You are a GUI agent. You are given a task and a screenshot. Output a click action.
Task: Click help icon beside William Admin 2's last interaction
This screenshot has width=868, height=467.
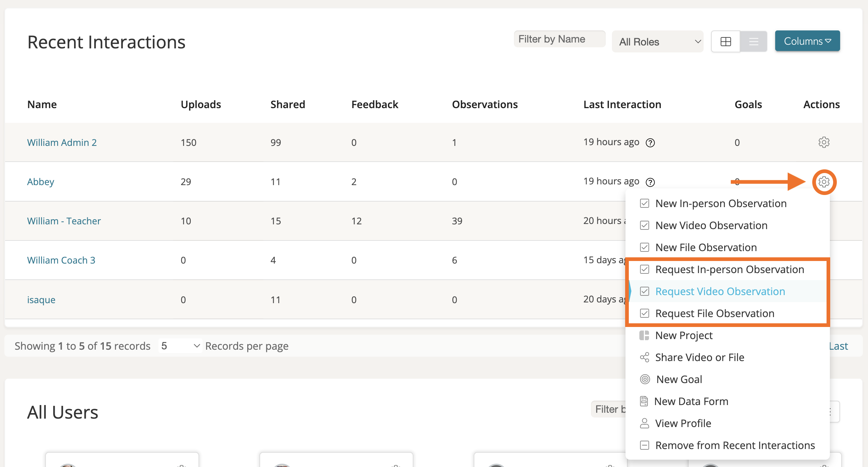point(650,143)
